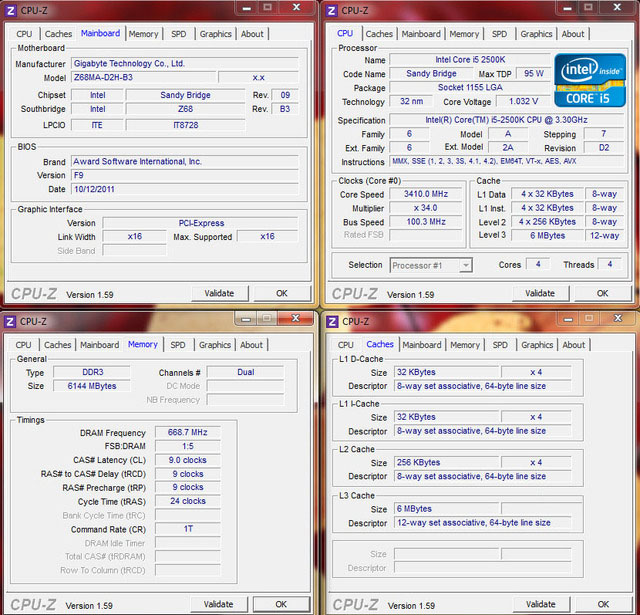Image resolution: width=640 pixels, height=615 pixels.
Task: Click 12-way set associative L3 descriptor
Action: click(483, 523)
